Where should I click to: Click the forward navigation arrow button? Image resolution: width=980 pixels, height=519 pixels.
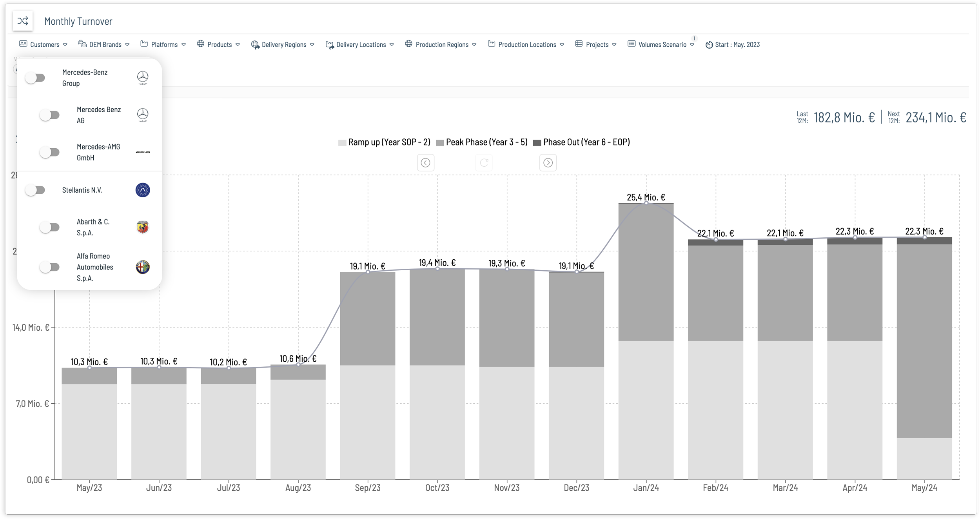click(x=548, y=163)
